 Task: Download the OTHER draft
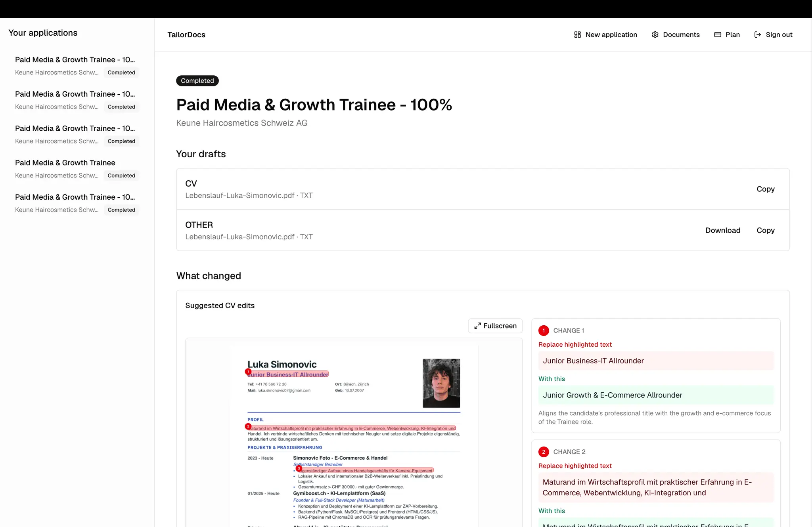(x=723, y=230)
